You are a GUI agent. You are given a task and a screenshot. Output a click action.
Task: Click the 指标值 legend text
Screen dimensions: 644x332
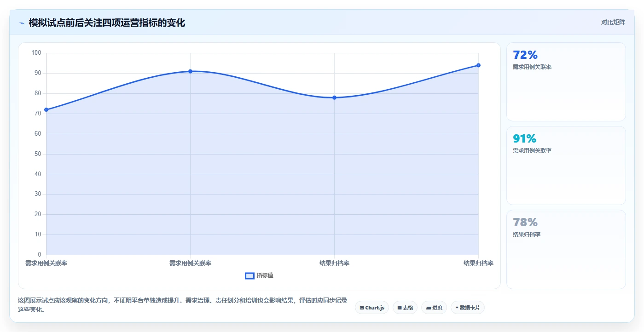[x=265, y=275]
